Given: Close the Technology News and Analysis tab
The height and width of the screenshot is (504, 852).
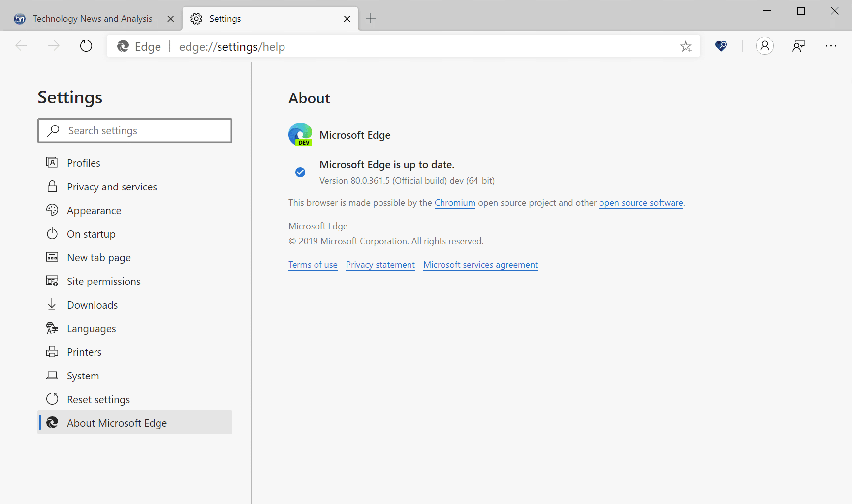Looking at the screenshot, I should 170,19.
